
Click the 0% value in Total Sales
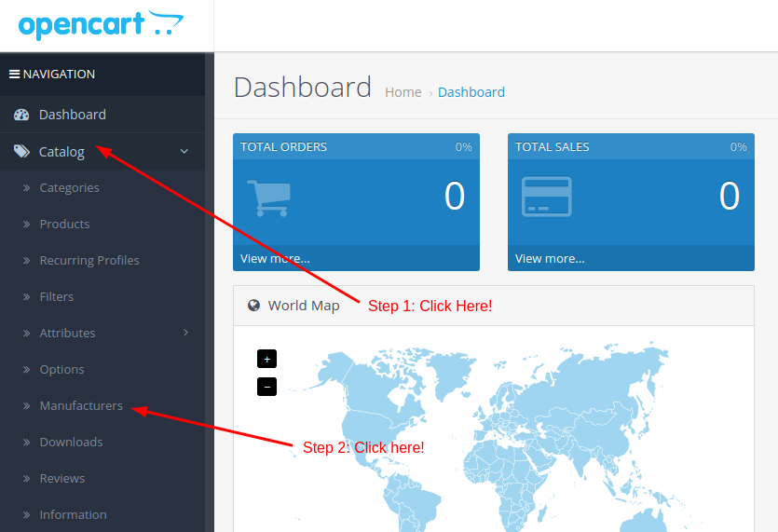point(738,147)
